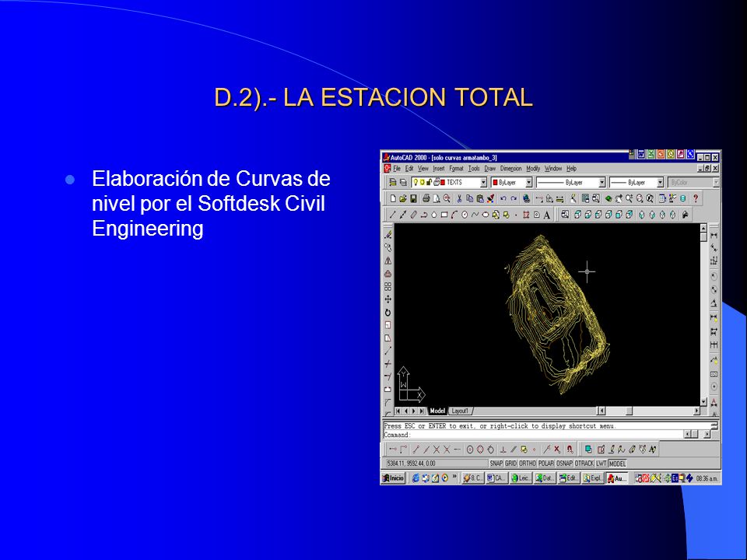Open the File menu
This screenshot has width=747, height=560.
(397, 169)
